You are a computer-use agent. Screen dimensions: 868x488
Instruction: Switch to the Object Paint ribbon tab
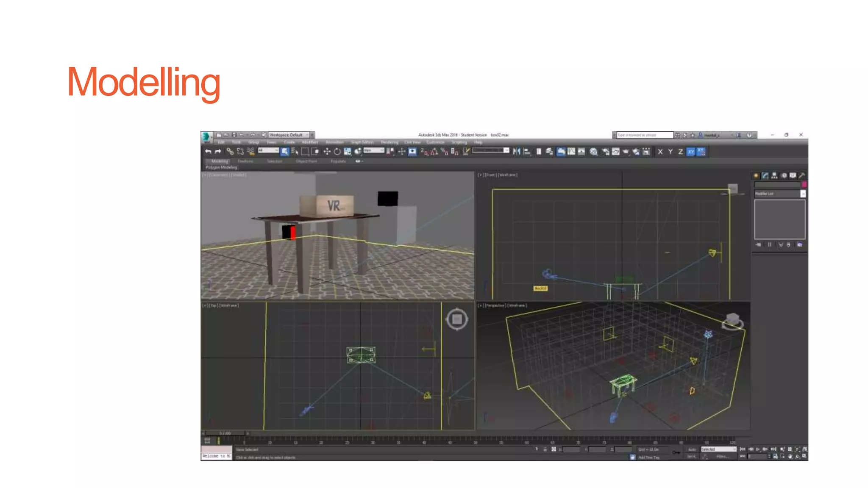tap(306, 161)
